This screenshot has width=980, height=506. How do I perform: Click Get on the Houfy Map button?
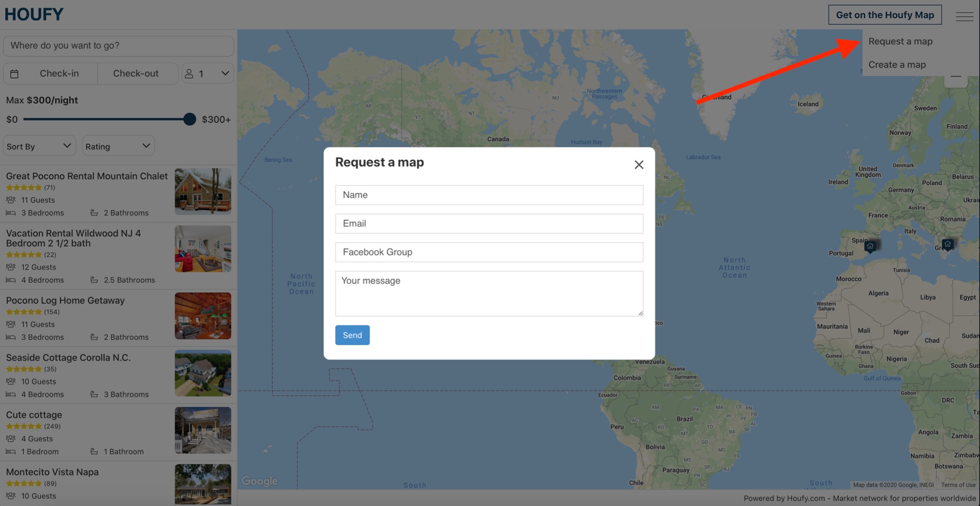click(885, 15)
